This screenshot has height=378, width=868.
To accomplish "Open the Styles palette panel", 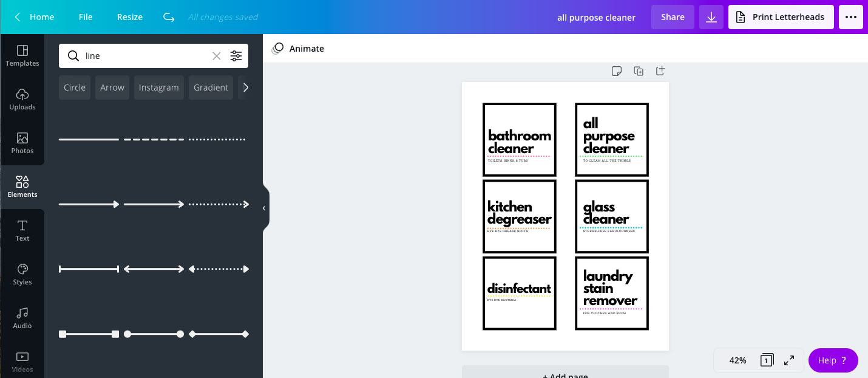I will click(22, 274).
